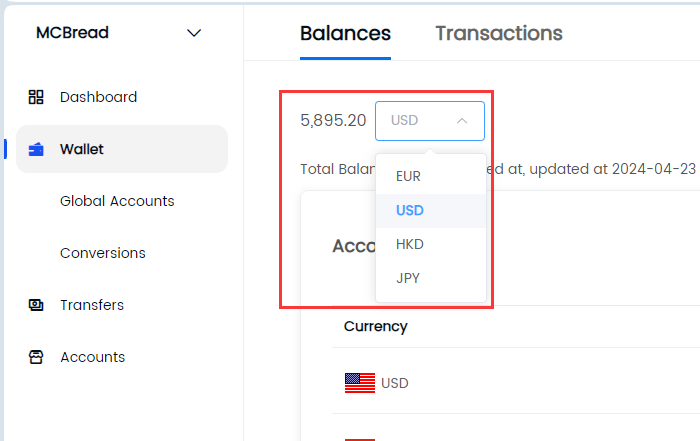
Task: Switch to the Transactions tab
Action: tap(499, 33)
